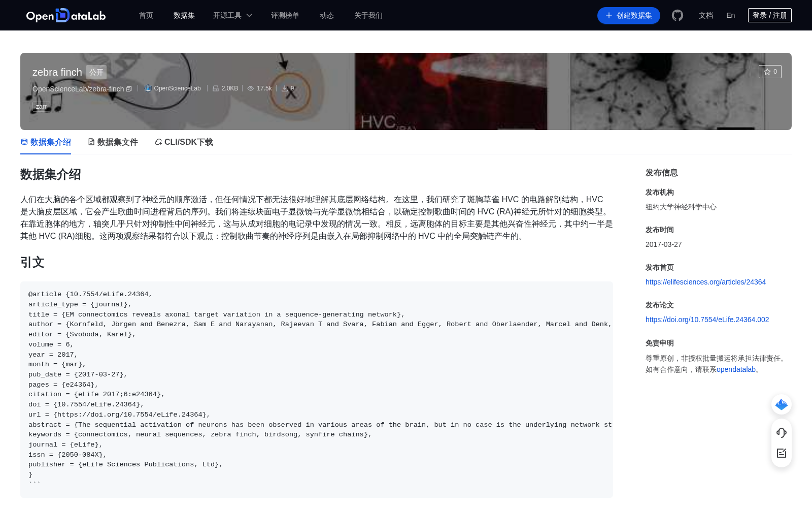Click the zebra finch dataset title
Viewport: 812px width, 508px height.
pyautogui.click(x=57, y=72)
